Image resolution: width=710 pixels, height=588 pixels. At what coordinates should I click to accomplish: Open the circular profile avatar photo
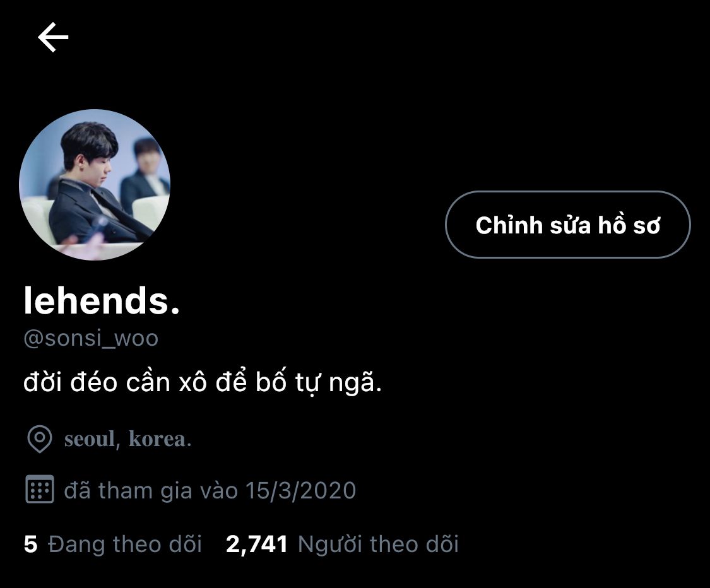point(95,185)
